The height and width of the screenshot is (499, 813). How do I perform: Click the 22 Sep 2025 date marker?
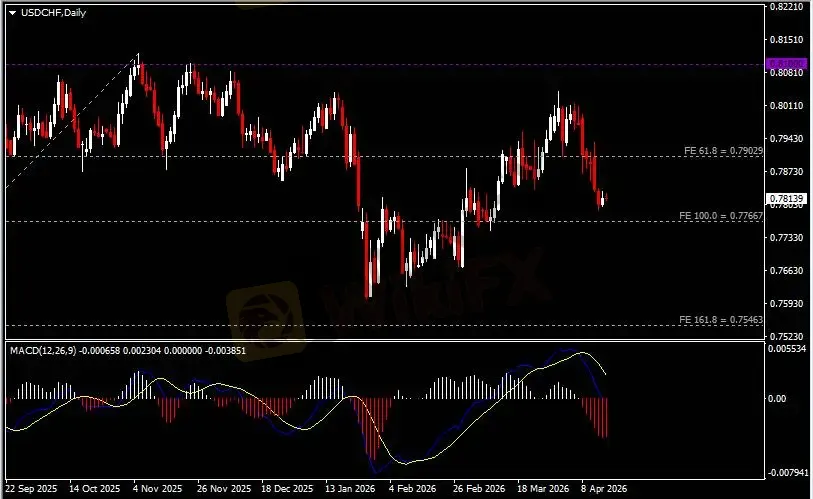click(x=30, y=490)
